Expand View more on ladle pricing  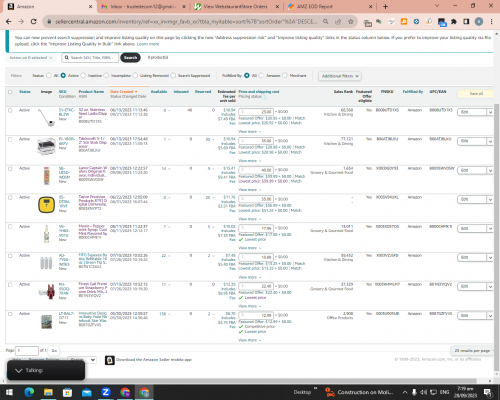(249, 132)
